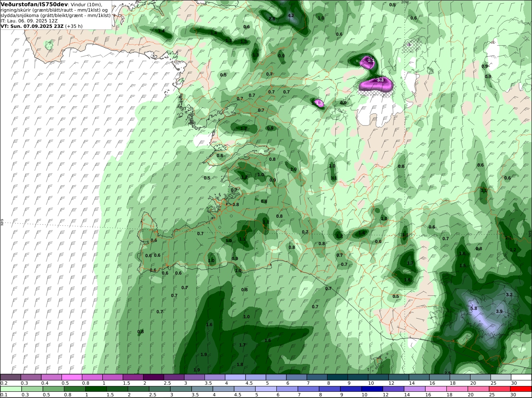Click the 1.8 precipitation value on map
The width and height of the screenshot is (532, 398).
[240, 364]
